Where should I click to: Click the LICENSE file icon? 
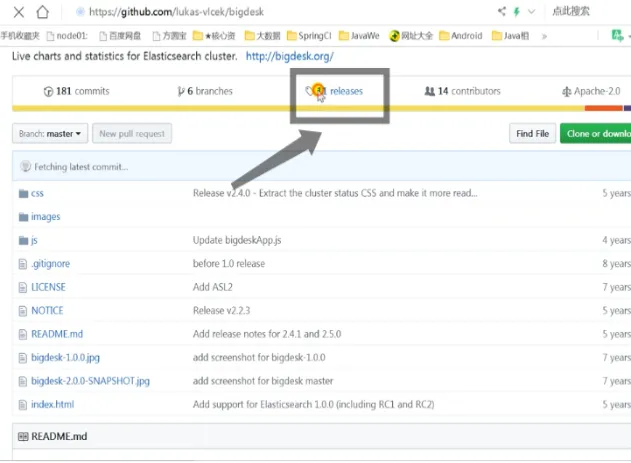(x=23, y=287)
